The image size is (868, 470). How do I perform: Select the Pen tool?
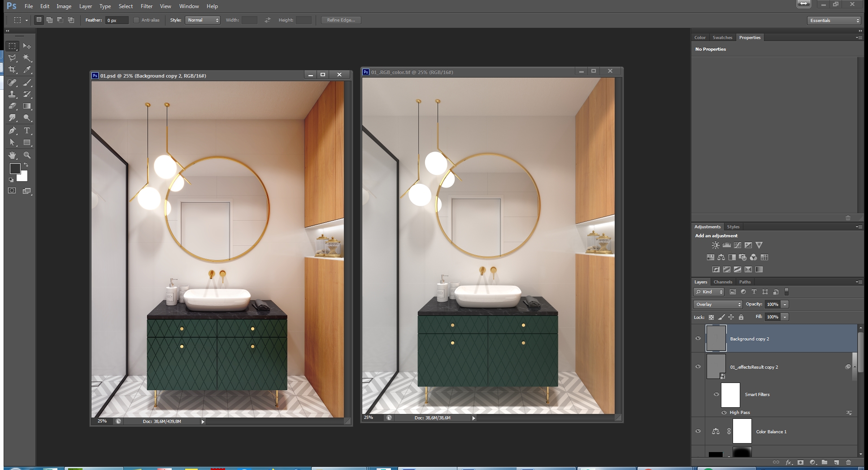click(13, 131)
